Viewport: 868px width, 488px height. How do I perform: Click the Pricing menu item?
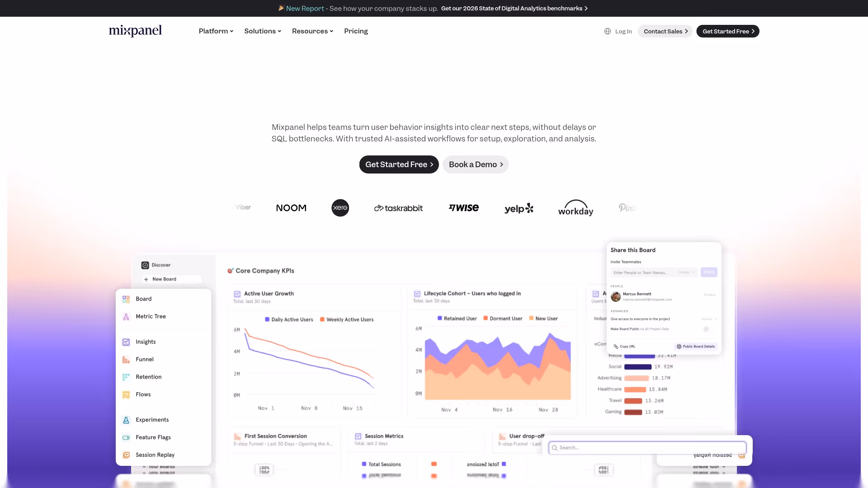click(356, 31)
